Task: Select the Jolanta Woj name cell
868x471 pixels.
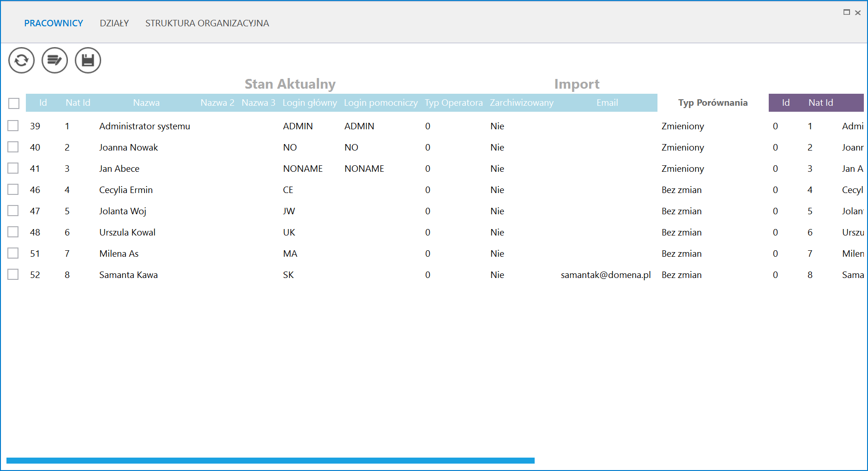Action: pos(123,211)
